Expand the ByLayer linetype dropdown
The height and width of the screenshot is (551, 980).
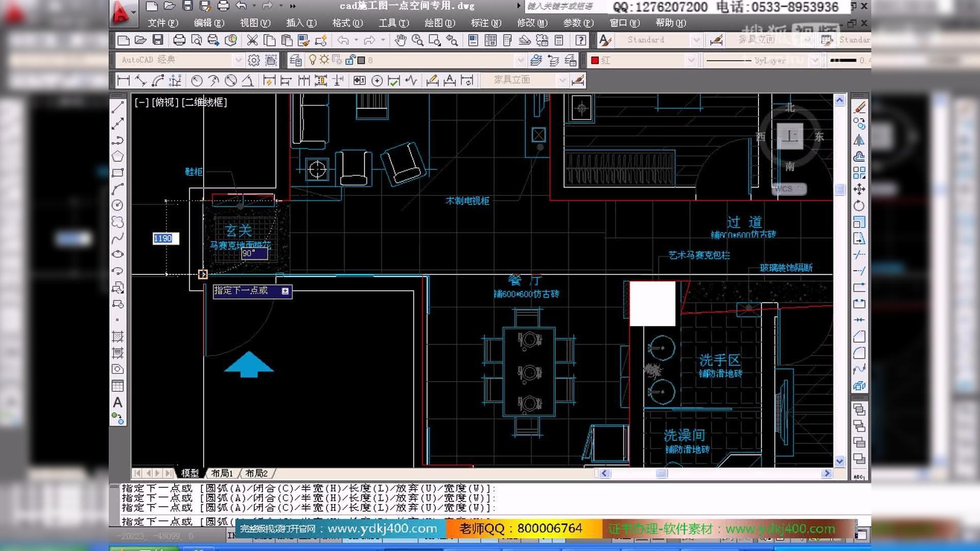point(815,60)
